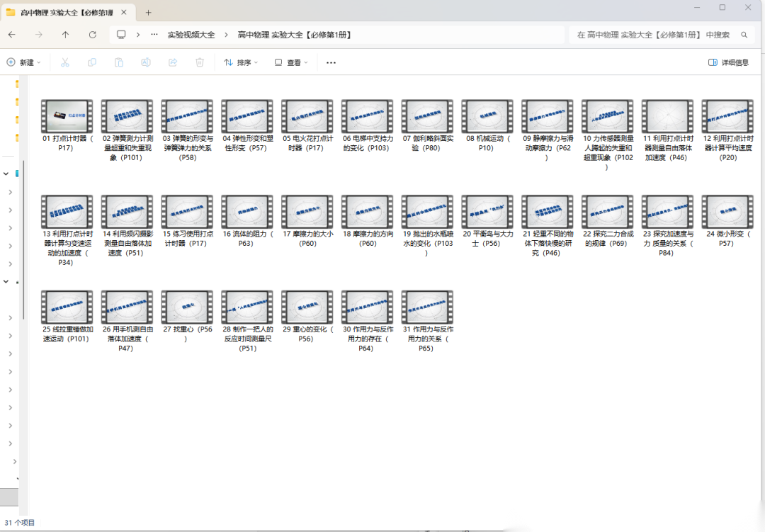
Task: Refresh the current folder view
Action: point(93,35)
